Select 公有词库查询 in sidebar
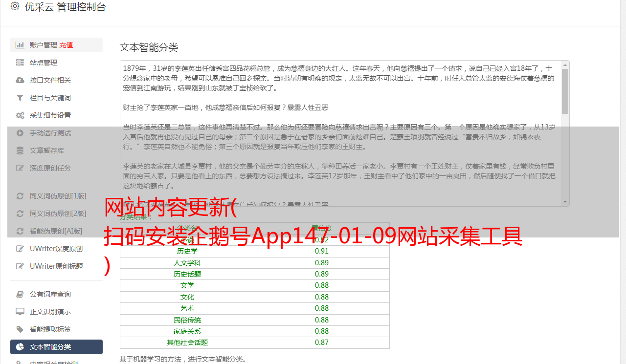Image resolution: width=626 pixels, height=364 pixels. pos(56,294)
